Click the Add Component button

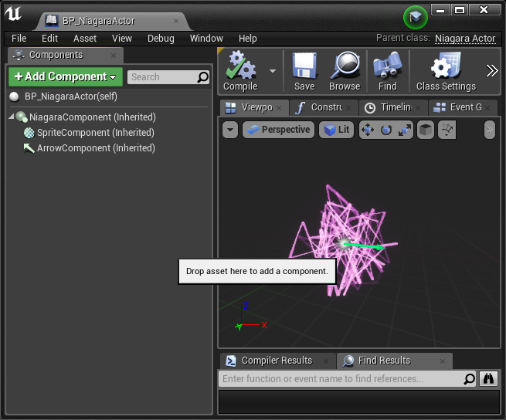click(x=66, y=76)
